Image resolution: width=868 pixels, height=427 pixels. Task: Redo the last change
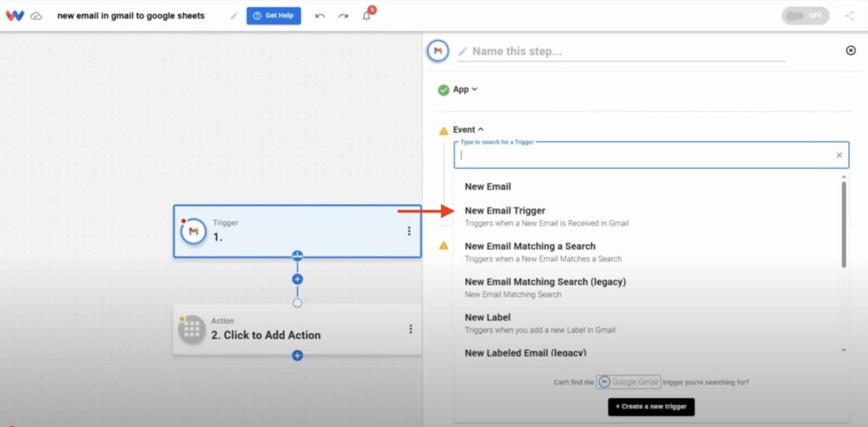click(x=343, y=16)
